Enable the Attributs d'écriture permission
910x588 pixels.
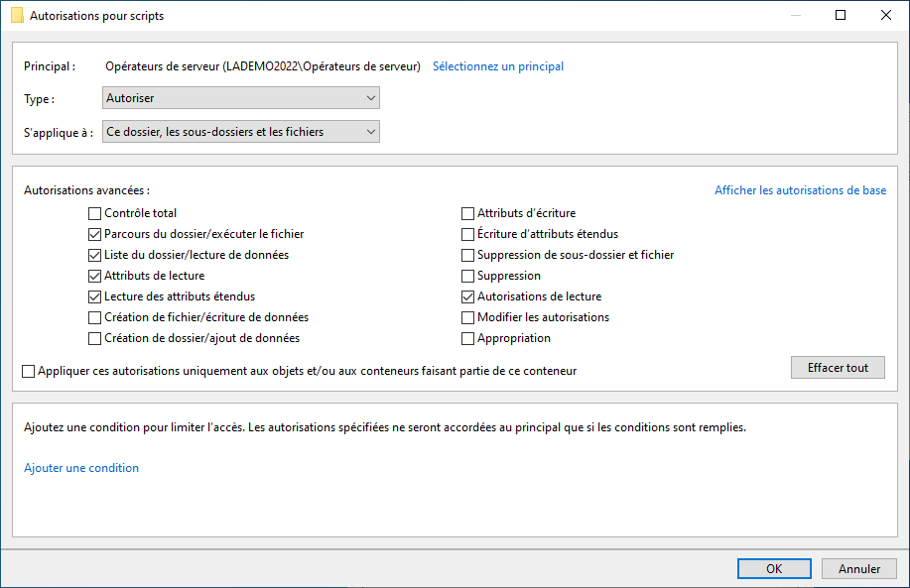467,213
